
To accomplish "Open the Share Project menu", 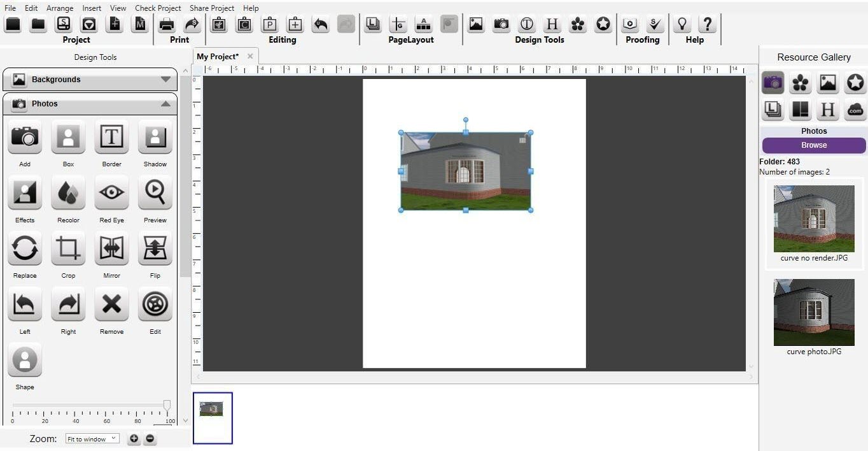I will click(212, 8).
